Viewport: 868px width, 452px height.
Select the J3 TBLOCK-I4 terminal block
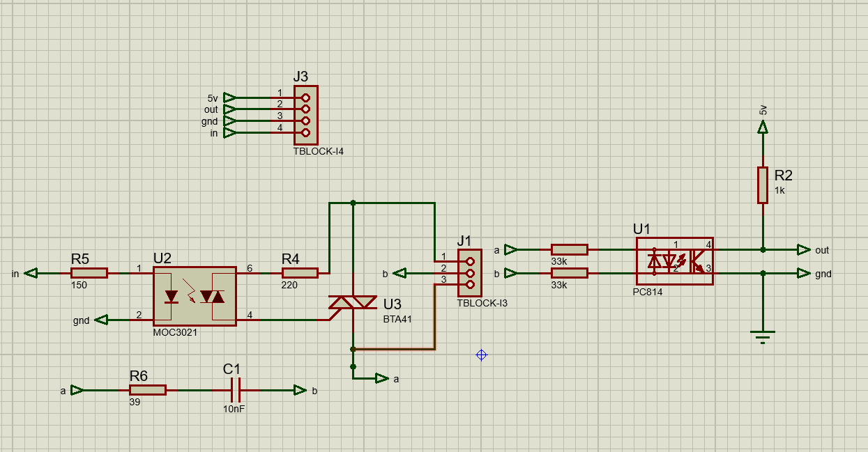305,115
